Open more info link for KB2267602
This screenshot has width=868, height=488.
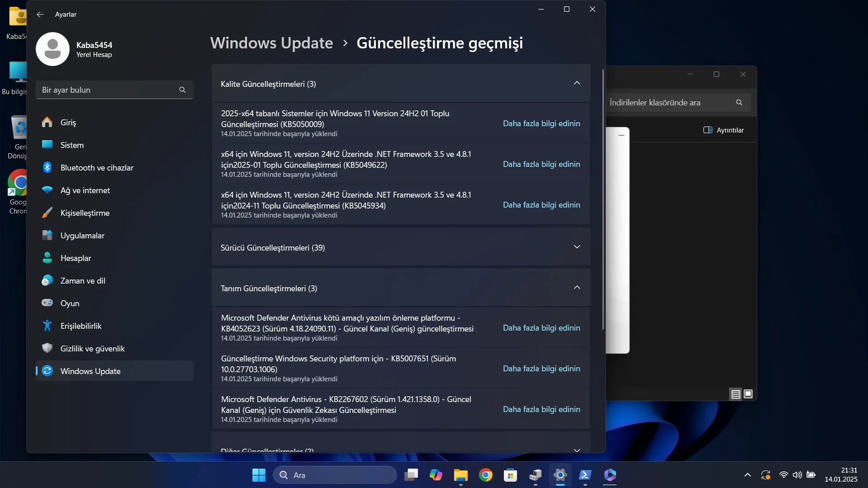tap(541, 409)
